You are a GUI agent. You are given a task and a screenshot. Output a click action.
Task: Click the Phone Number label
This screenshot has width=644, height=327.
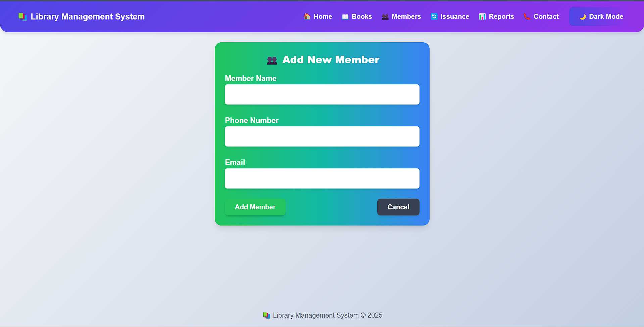pos(252,120)
